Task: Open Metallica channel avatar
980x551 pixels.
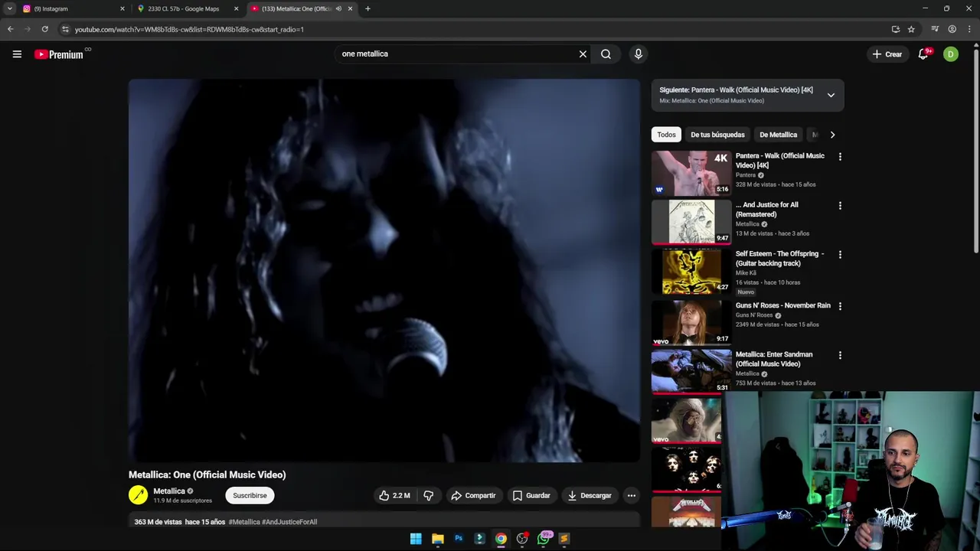Action: (138, 495)
